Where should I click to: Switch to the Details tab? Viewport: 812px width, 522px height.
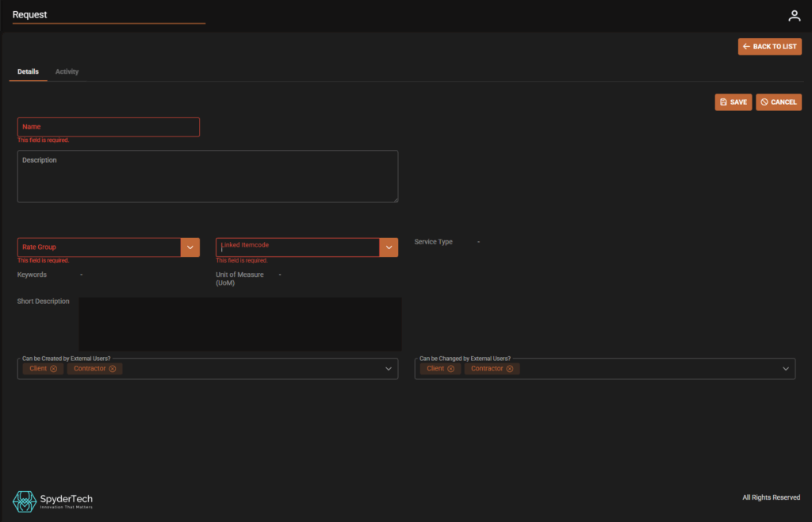(28, 72)
